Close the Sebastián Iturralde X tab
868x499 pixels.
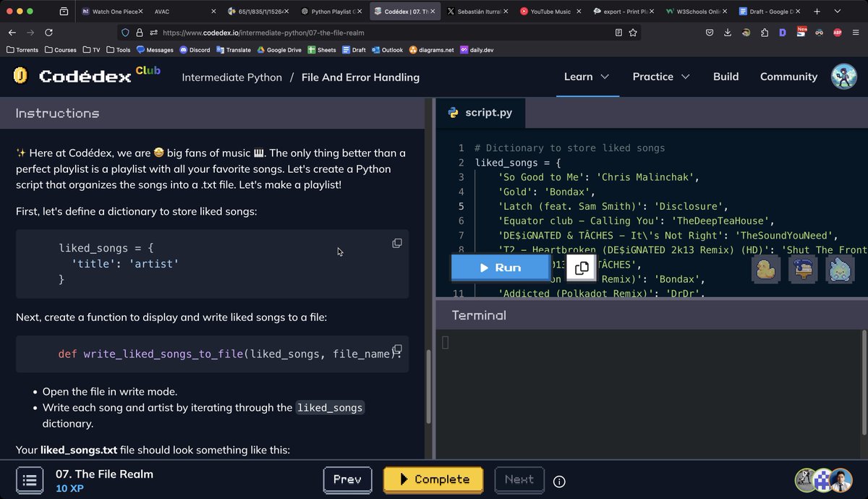(x=504, y=12)
